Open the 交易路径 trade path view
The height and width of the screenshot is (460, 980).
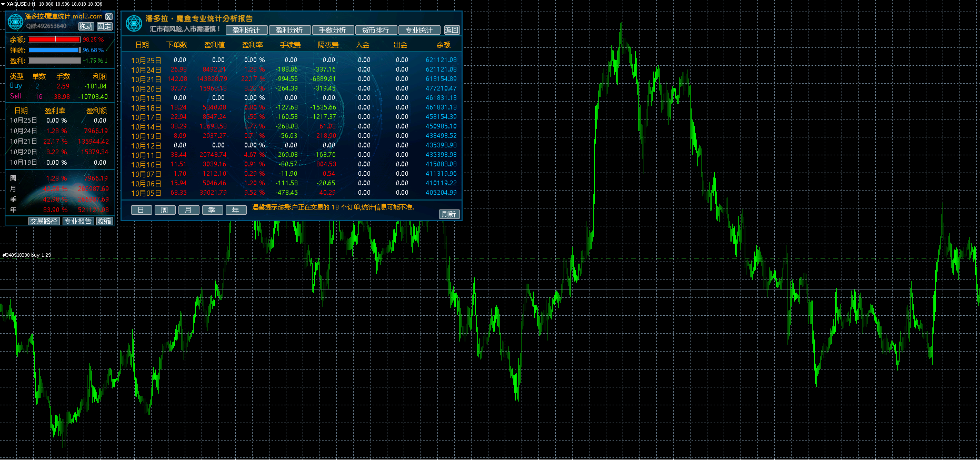coord(44,221)
